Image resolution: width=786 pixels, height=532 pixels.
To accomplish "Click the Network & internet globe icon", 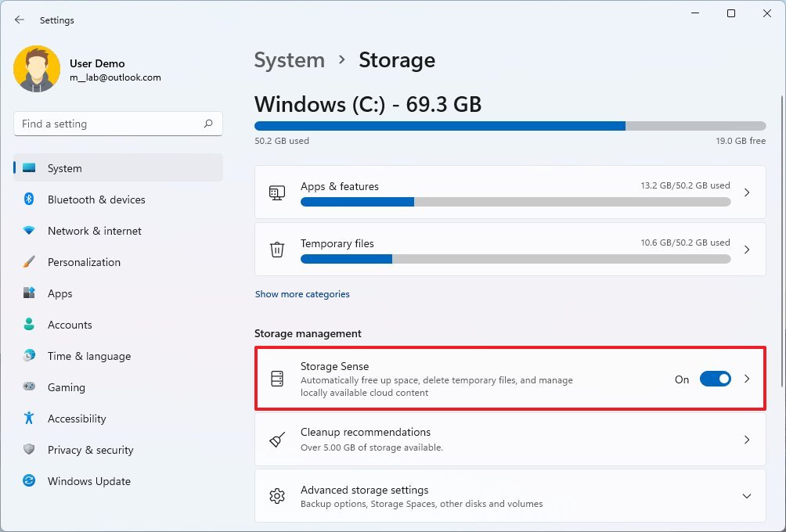I will pos(28,231).
